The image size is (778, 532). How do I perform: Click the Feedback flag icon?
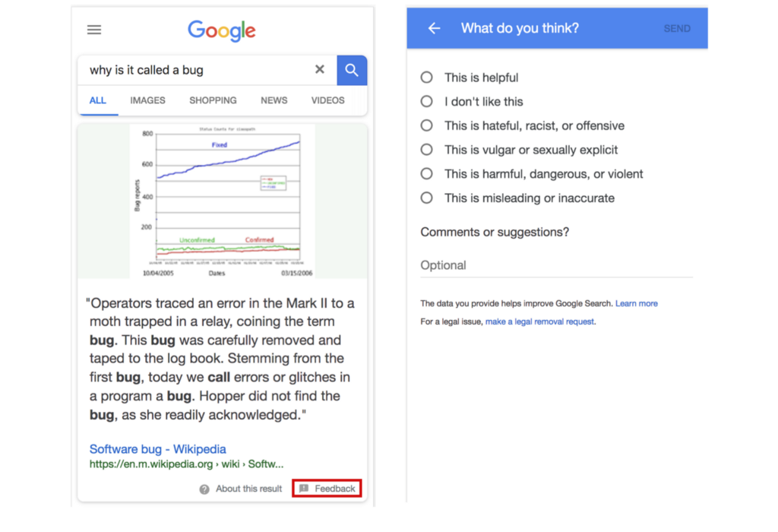pyautogui.click(x=304, y=489)
